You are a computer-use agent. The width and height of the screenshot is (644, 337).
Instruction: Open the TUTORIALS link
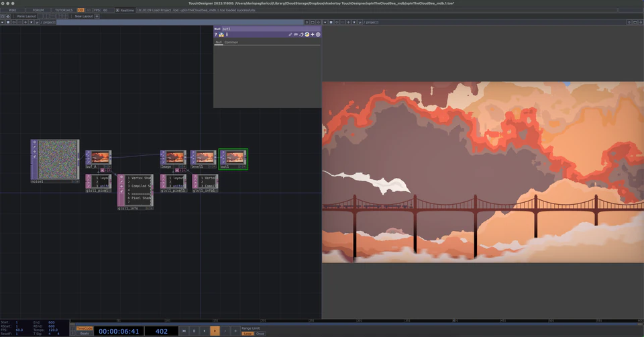(64, 10)
